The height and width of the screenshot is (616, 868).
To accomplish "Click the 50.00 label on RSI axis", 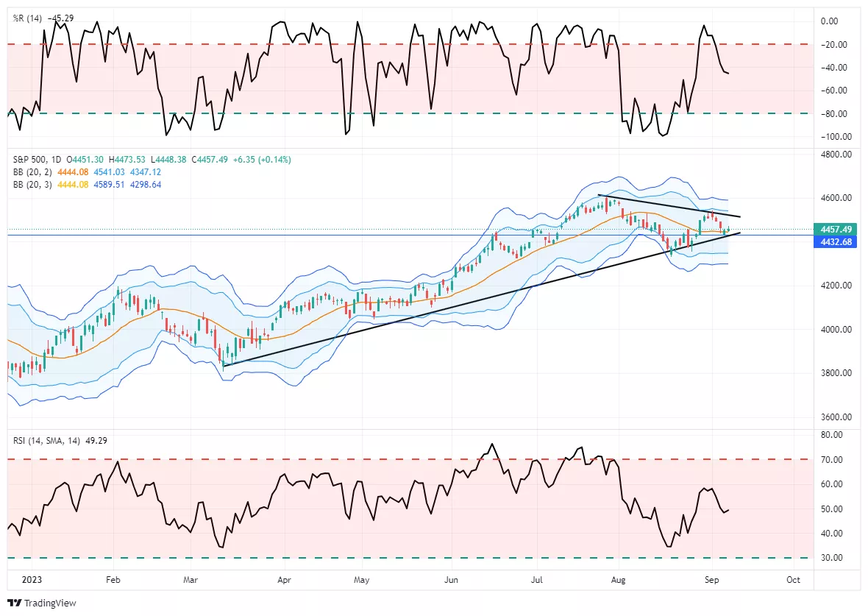I will [832, 509].
